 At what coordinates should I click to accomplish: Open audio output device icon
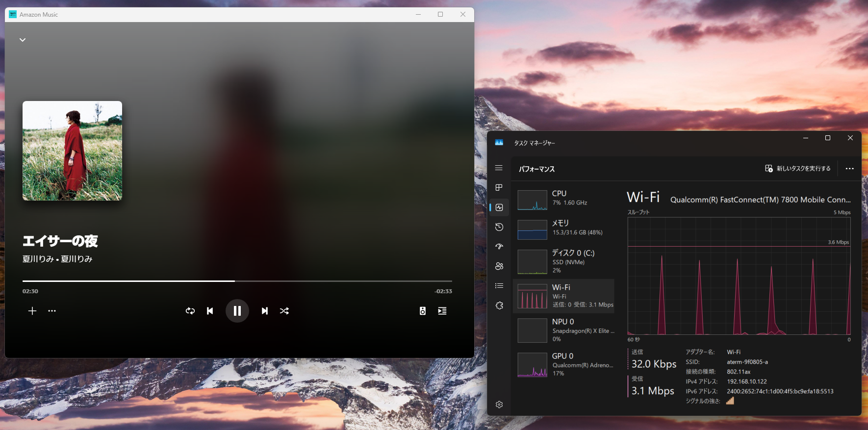pyautogui.click(x=423, y=311)
